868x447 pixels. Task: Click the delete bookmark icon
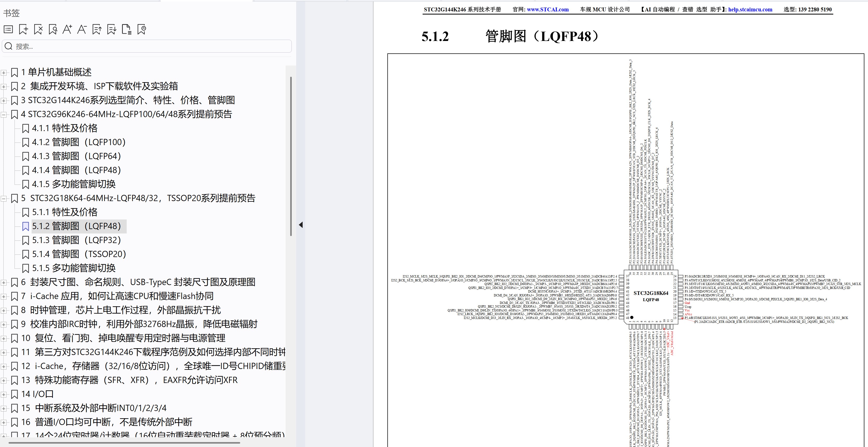(x=38, y=29)
